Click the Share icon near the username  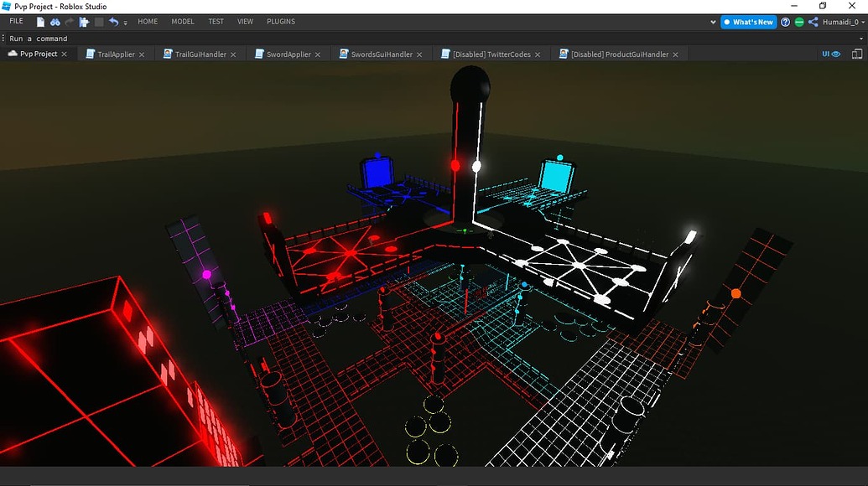(x=813, y=22)
